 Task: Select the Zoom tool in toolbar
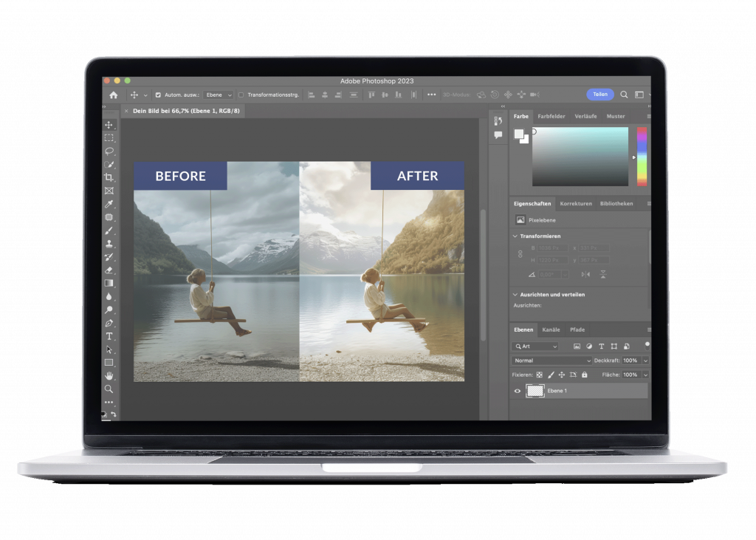pyautogui.click(x=109, y=389)
